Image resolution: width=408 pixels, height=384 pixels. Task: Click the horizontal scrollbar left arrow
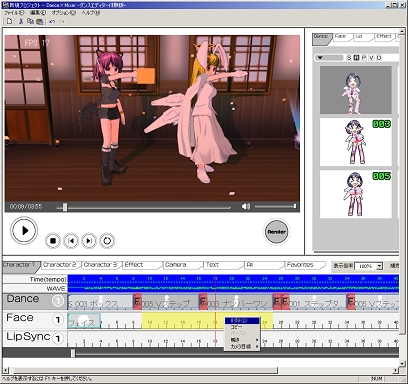[5, 370]
